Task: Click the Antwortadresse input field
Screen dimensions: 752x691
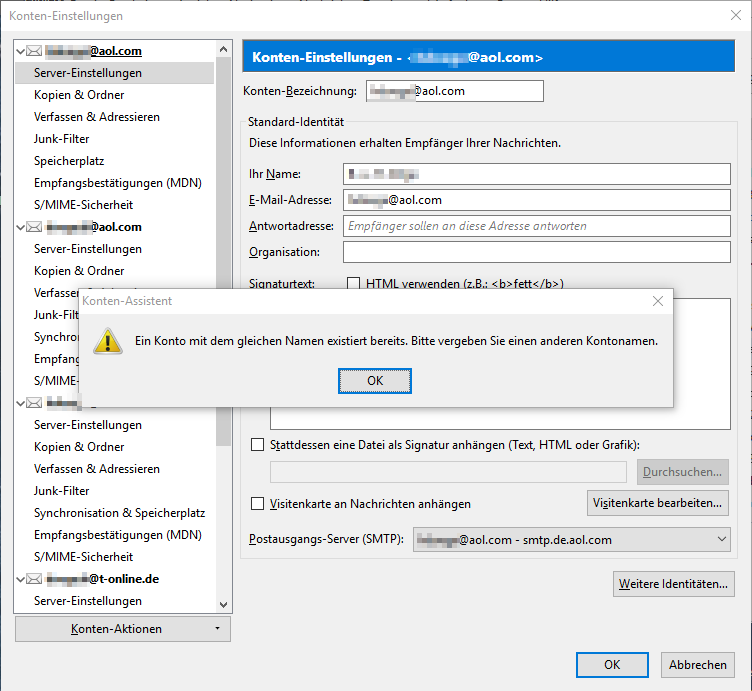Action: 537,226
